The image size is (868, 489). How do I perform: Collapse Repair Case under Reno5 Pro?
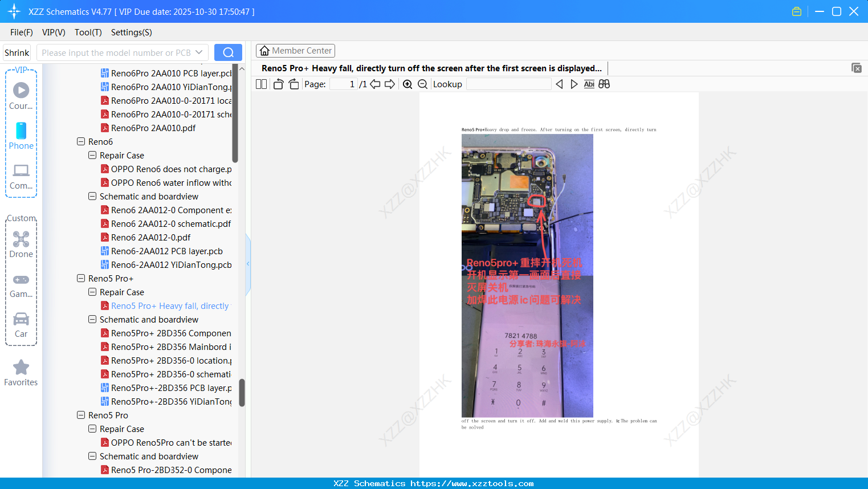[x=92, y=429]
